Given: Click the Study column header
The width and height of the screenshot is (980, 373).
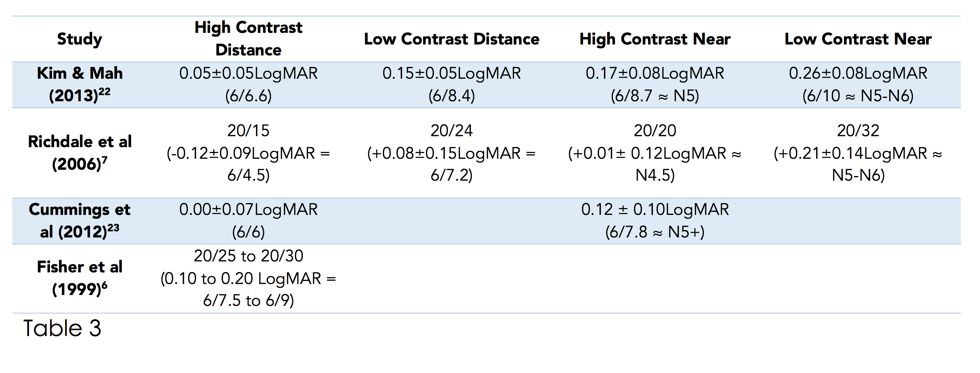Looking at the screenshot, I should click(x=79, y=39).
